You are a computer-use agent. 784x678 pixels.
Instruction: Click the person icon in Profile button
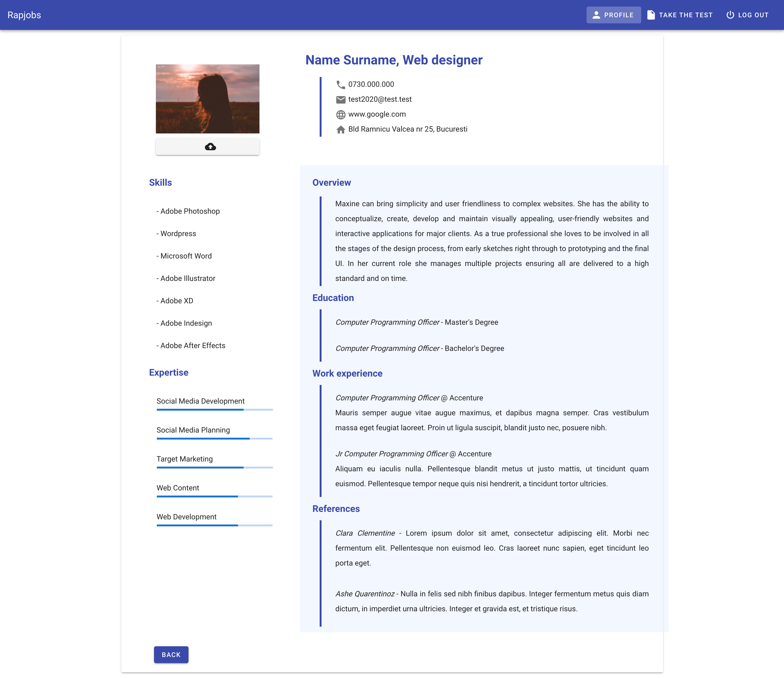pyautogui.click(x=596, y=15)
